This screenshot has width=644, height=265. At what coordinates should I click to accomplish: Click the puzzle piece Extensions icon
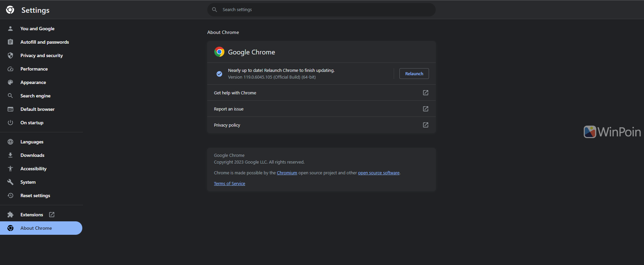click(10, 215)
